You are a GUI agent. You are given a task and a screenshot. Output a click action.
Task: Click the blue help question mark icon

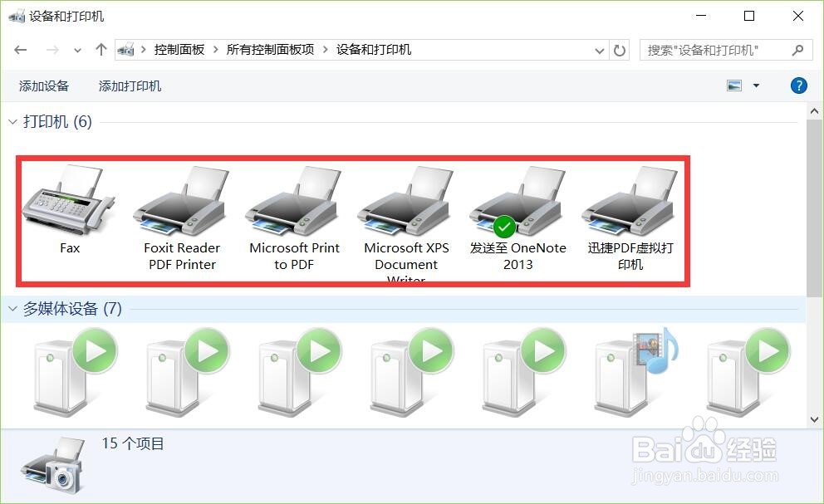coord(798,86)
